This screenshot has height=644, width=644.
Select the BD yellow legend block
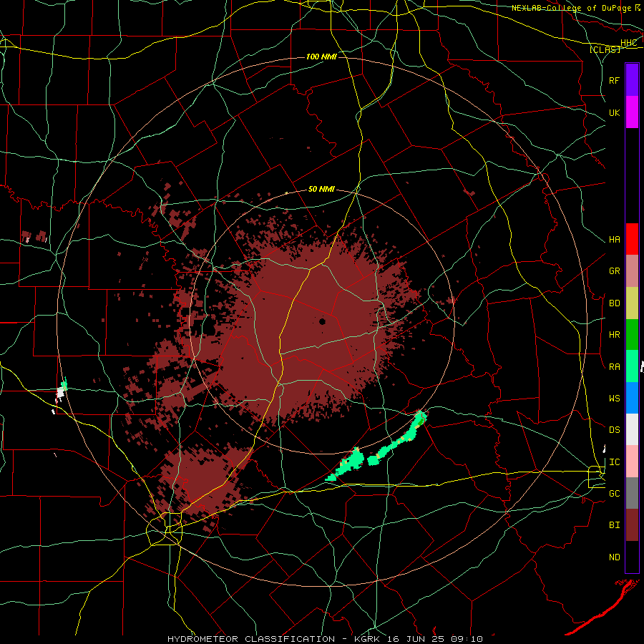pyautogui.click(x=632, y=303)
